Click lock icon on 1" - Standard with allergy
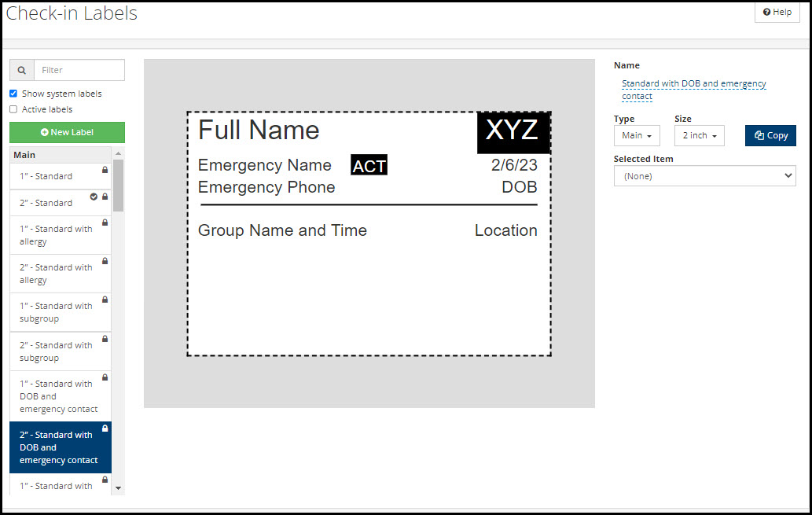Screen dimensions: 812x515 click(105, 223)
